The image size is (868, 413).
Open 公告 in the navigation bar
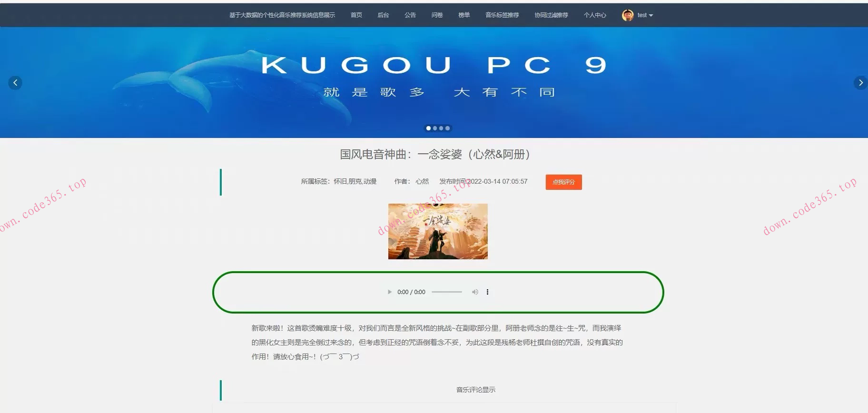410,15
